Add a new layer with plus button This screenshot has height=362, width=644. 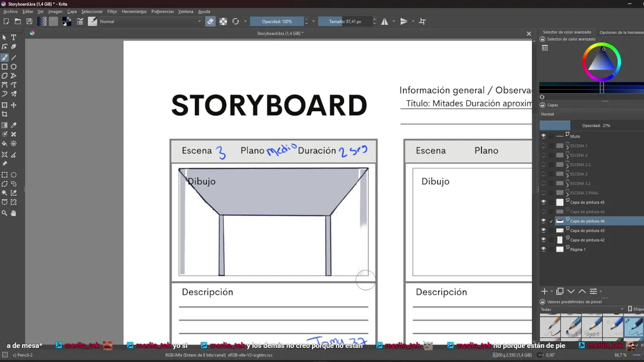point(544,291)
